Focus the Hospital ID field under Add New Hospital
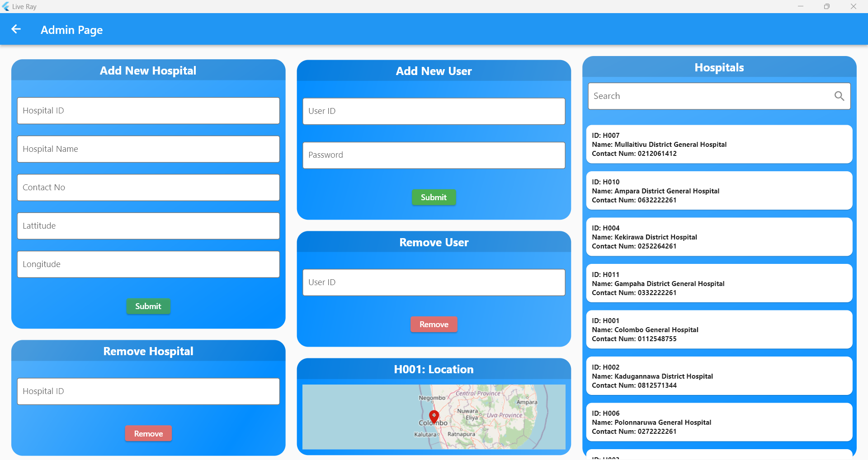The height and width of the screenshot is (460, 868). pyautogui.click(x=148, y=111)
